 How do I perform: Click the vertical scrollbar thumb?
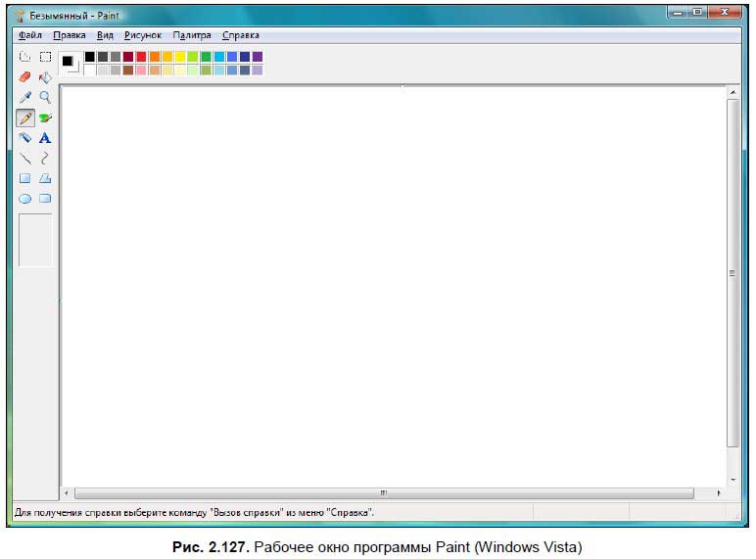point(732,273)
